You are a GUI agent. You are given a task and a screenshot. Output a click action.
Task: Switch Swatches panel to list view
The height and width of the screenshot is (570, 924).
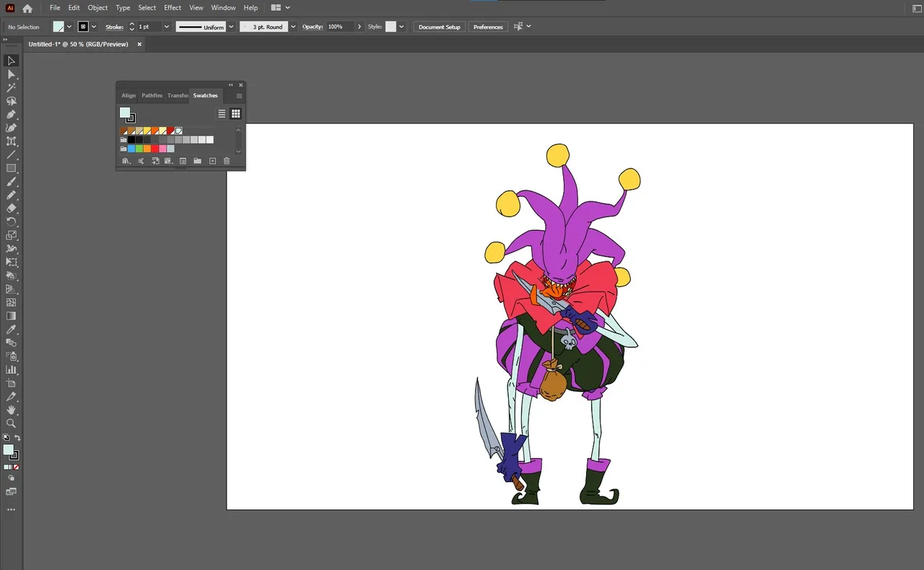pyautogui.click(x=222, y=113)
